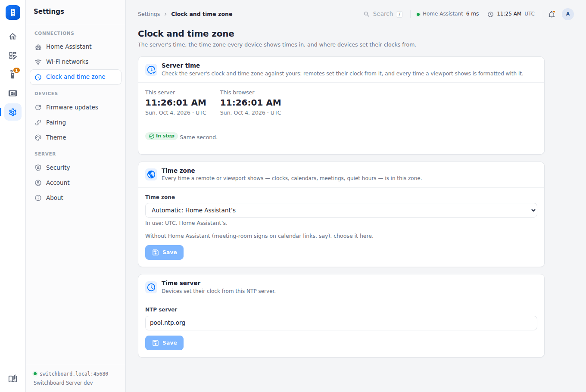
Task: Click the green Home Assistant status dot
Action: coord(418,14)
